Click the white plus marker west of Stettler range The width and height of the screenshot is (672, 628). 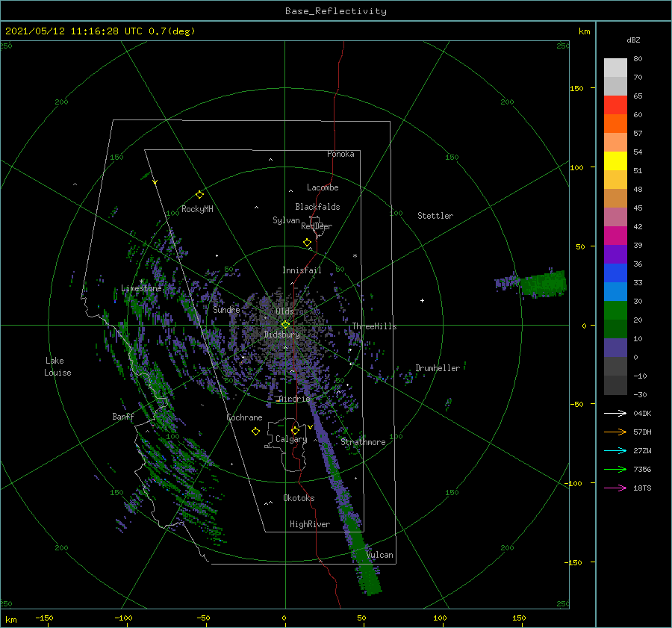(422, 300)
